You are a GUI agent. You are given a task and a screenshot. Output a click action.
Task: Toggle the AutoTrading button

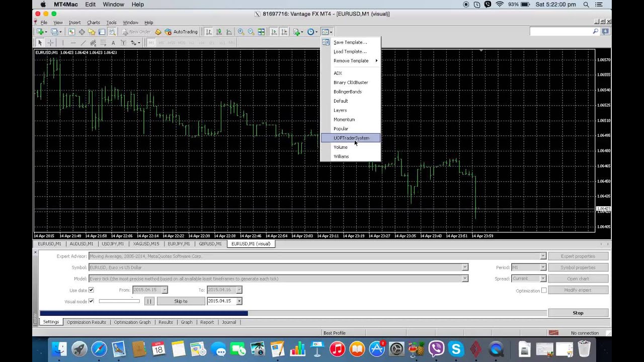[181, 32]
